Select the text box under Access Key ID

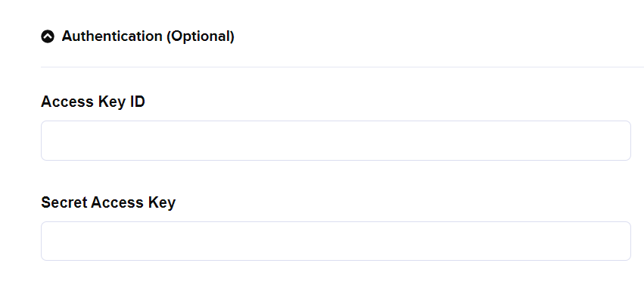(x=335, y=140)
